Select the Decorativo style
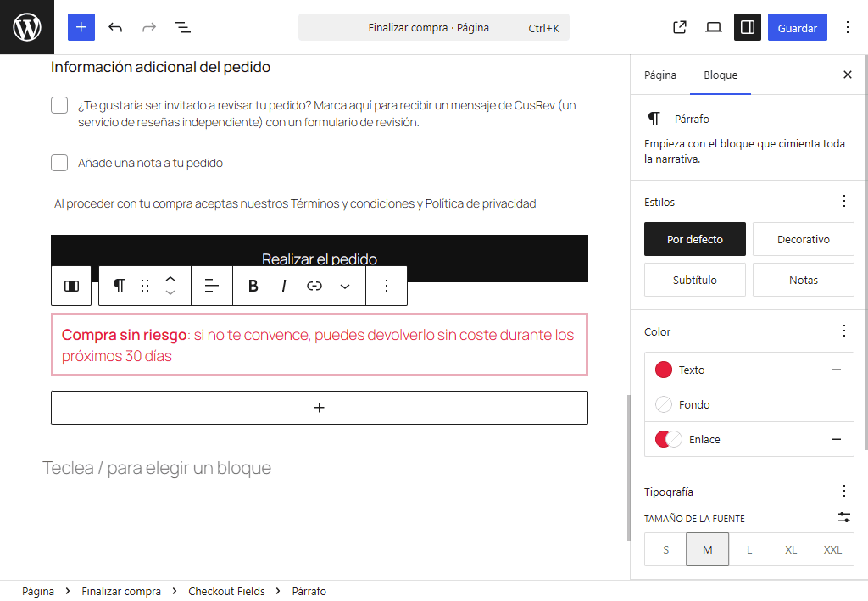The width and height of the screenshot is (868, 601). tap(804, 239)
